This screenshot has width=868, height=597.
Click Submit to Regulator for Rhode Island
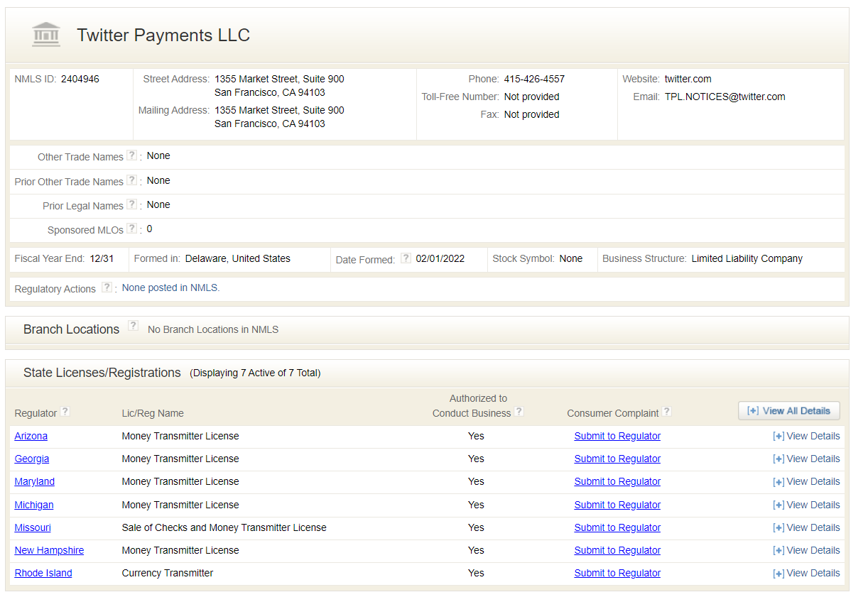point(617,573)
